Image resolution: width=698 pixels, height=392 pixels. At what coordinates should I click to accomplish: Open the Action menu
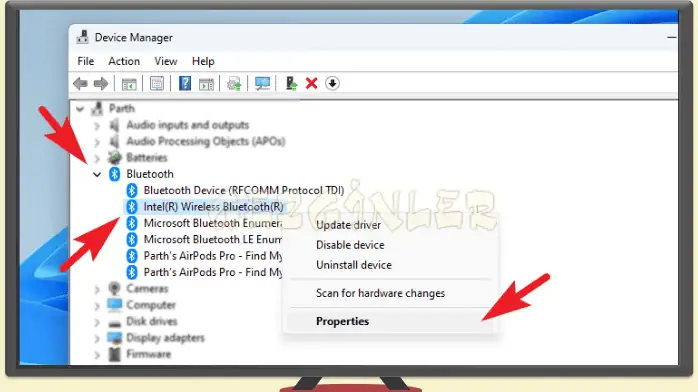[124, 61]
